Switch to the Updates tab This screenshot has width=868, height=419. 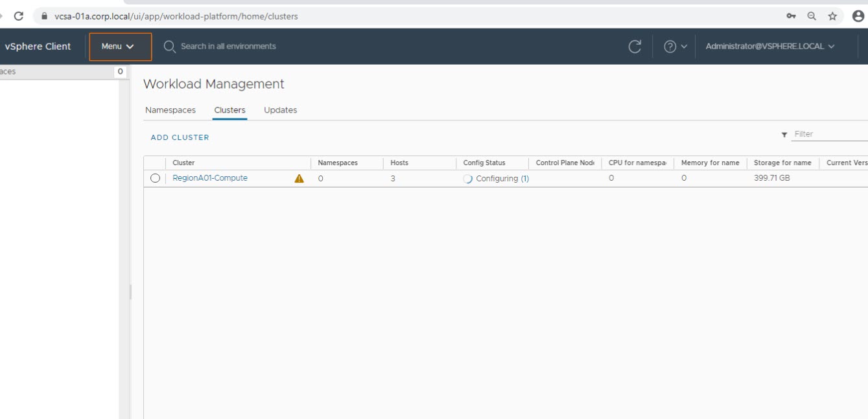[280, 110]
